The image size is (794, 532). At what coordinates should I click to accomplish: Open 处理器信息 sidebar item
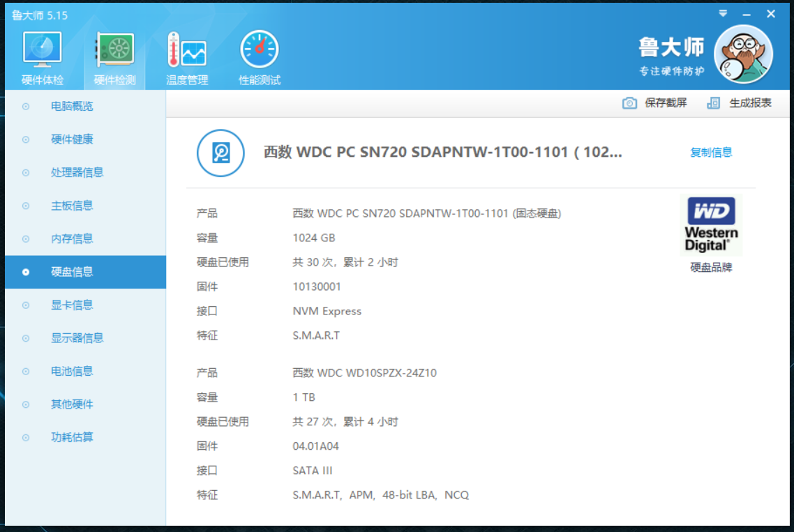tap(86, 173)
